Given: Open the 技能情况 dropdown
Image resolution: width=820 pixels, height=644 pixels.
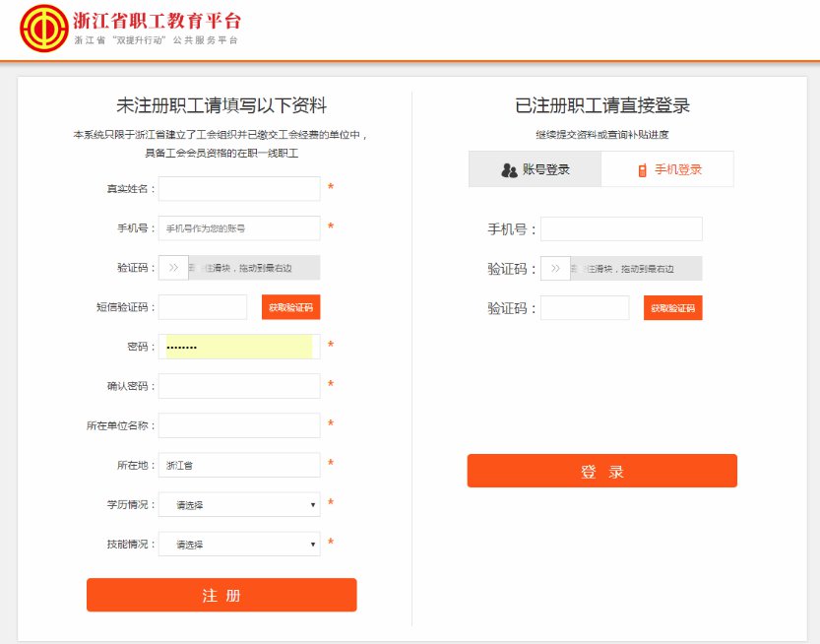Looking at the screenshot, I should coord(239,545).
